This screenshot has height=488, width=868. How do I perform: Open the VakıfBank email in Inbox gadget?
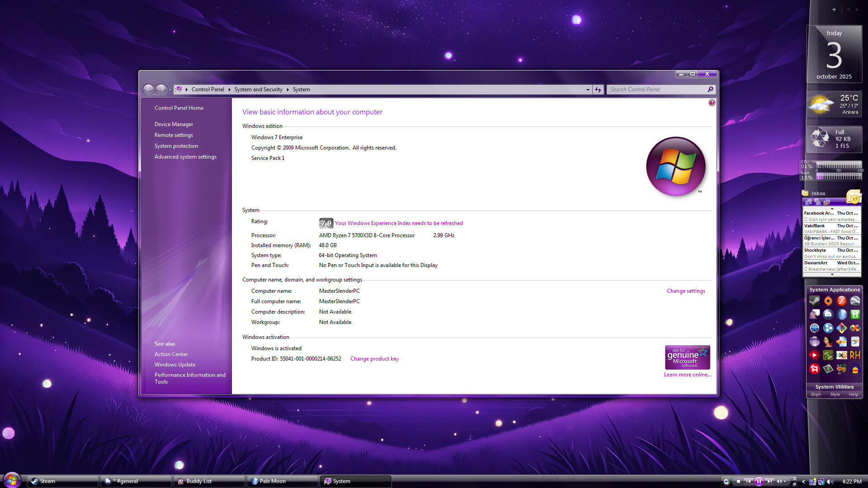point(832,229)
